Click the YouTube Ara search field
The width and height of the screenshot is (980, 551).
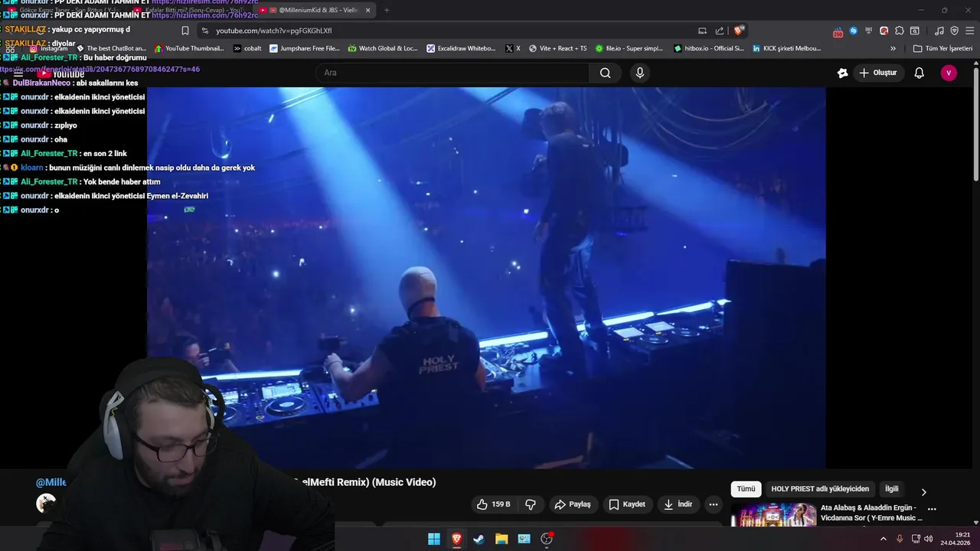coord(452,73)
